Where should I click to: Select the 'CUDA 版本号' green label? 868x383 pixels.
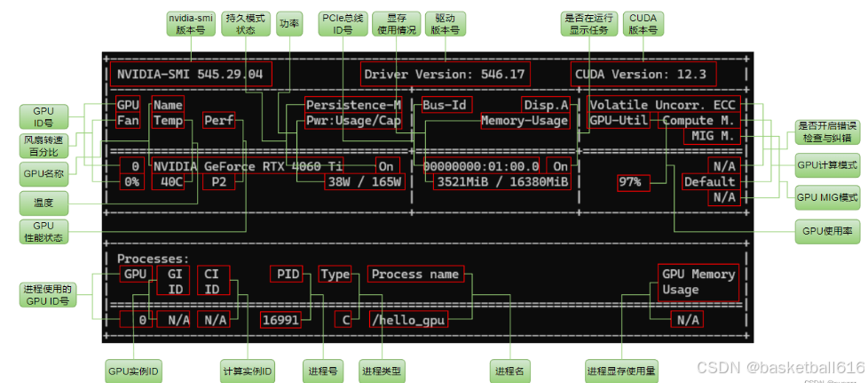pos(643,23)
